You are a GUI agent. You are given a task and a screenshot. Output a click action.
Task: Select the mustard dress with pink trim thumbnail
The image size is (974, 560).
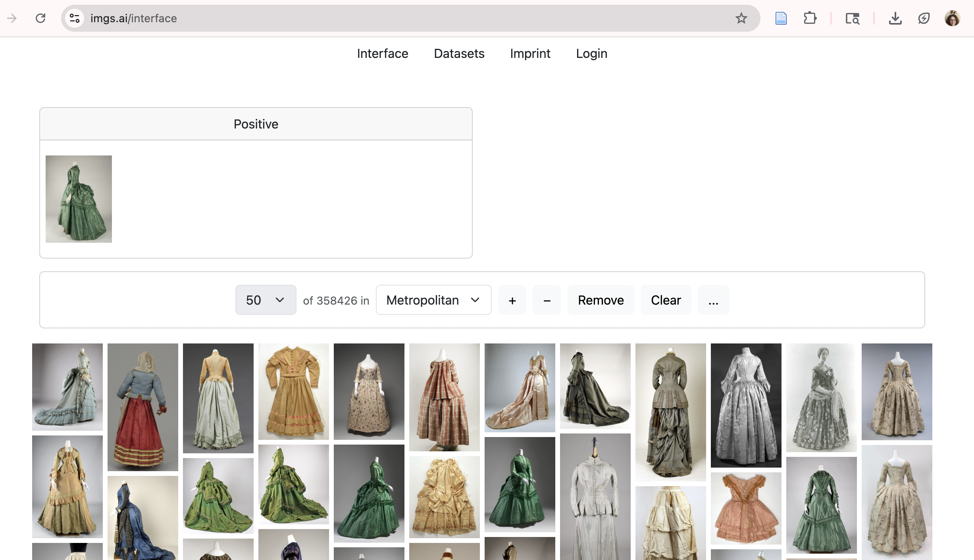pyautogui.click(x=294, y=391)
